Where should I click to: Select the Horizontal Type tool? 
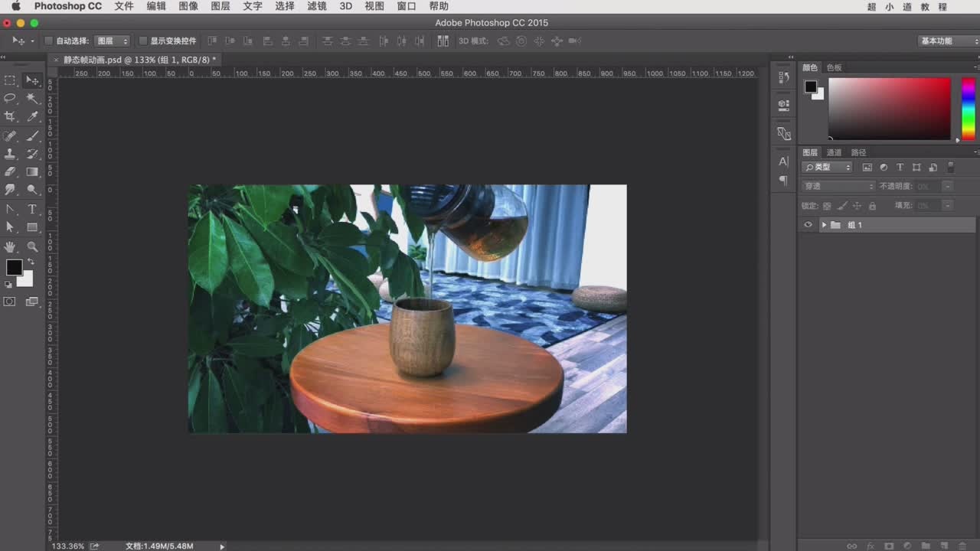click(x=32, y=209)
